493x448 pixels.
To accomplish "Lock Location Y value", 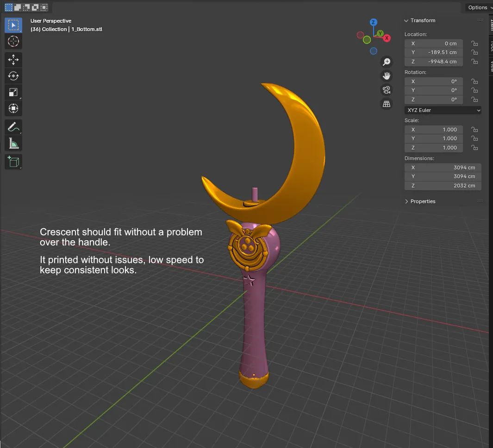I will point(474,52).
